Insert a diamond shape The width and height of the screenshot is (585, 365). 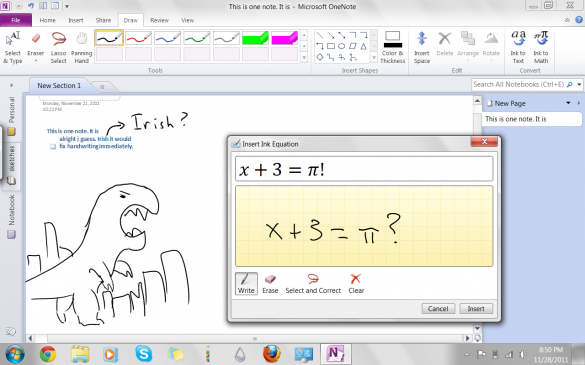320,57
